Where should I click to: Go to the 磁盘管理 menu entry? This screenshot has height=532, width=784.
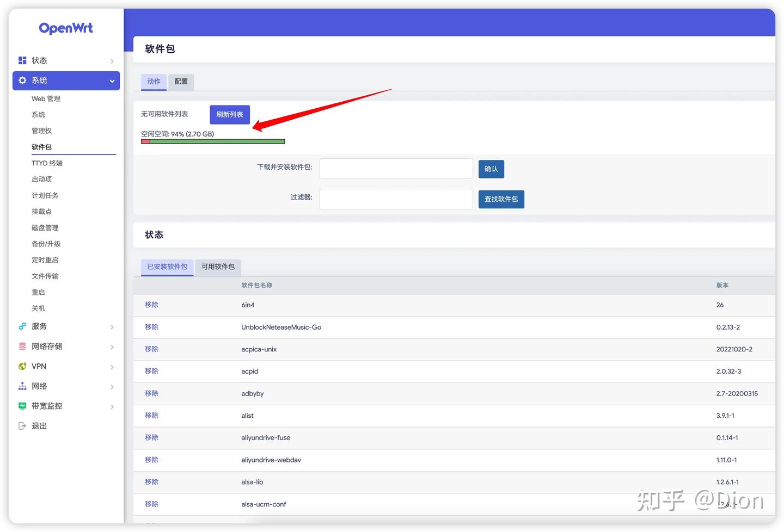(x=45, y=227)
